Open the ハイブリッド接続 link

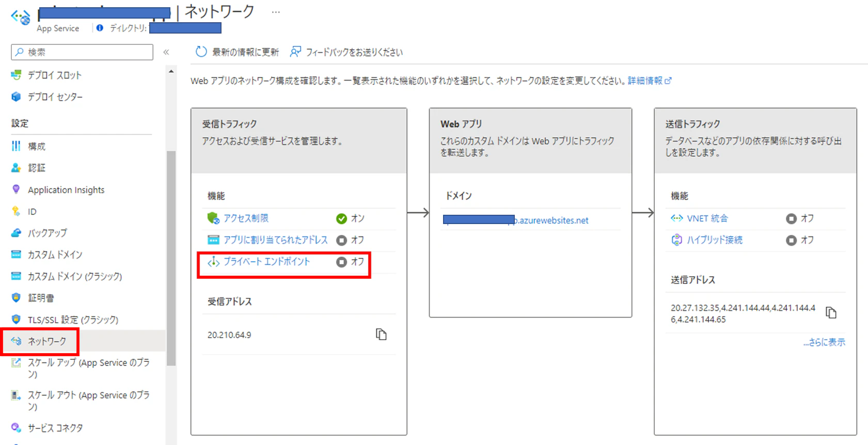(715, 240)
